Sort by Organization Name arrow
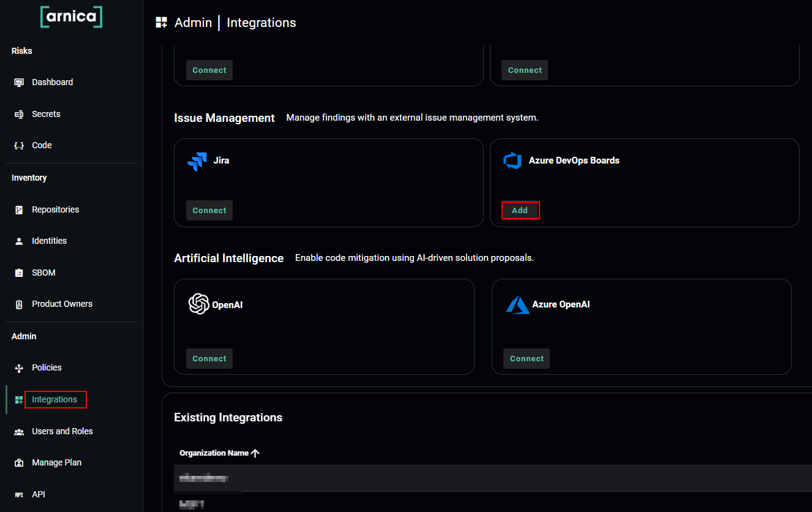The width and height of the screenshot is (812, 512). [x=255, y=453]
